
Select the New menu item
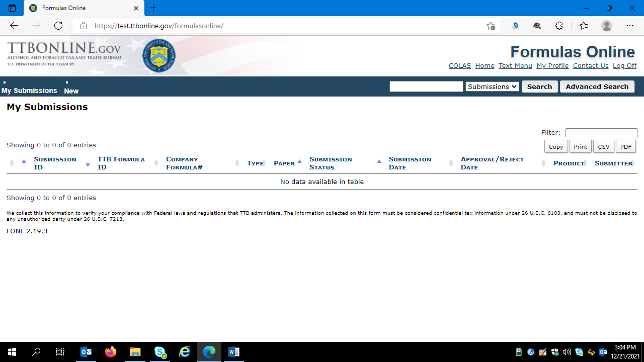71,91
